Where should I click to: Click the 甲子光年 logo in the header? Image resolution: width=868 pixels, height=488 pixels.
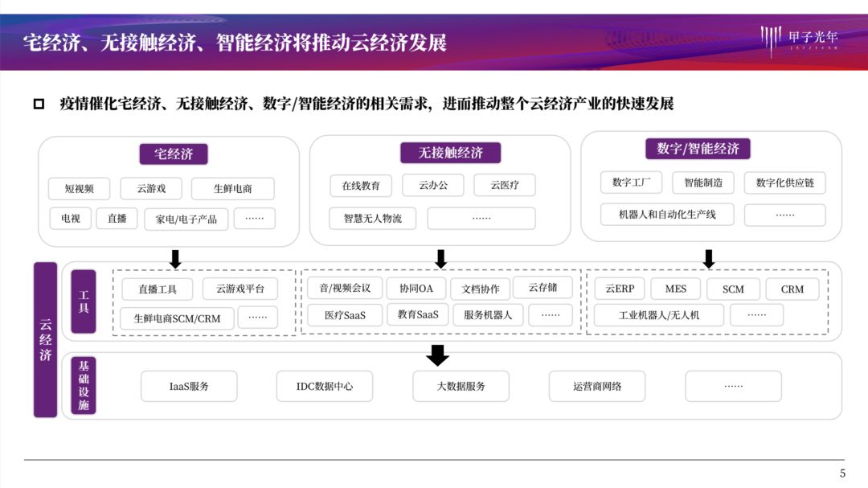coord(800,40)
